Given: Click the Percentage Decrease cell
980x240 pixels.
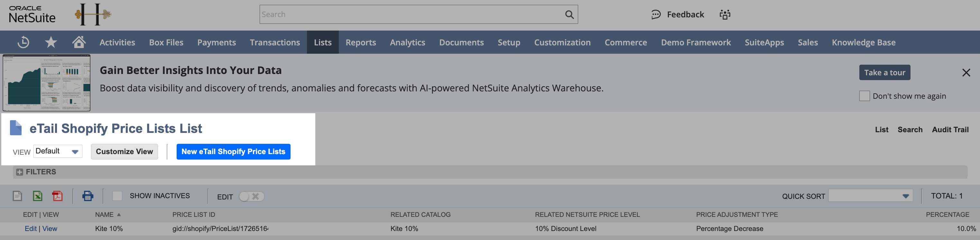Looking at the screenshot, I should (730, 229).
